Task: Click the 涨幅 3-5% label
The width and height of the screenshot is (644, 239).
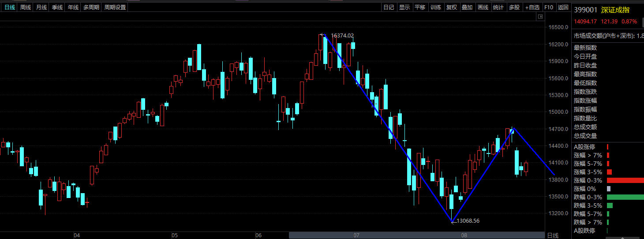Action: click(x=588, y=172)
